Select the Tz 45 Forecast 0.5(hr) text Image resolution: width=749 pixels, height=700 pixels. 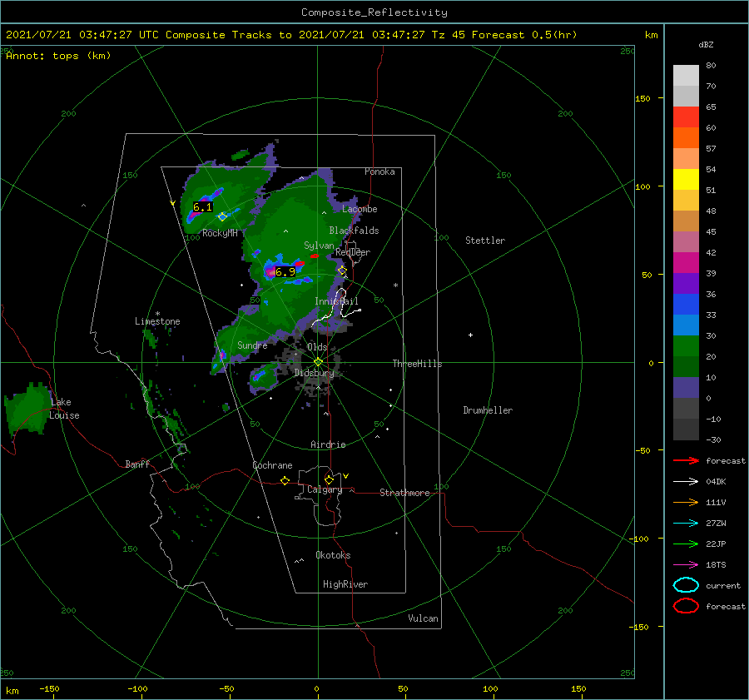504,35
